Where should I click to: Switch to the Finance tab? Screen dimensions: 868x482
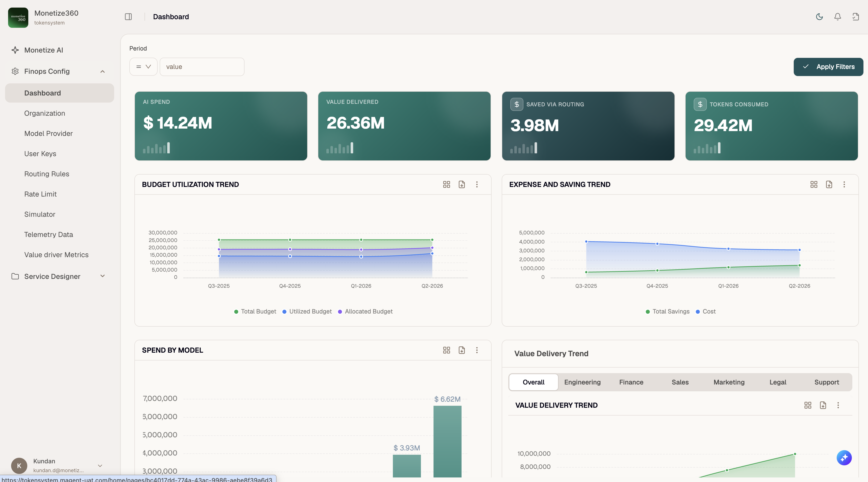(x=631, y=382)
